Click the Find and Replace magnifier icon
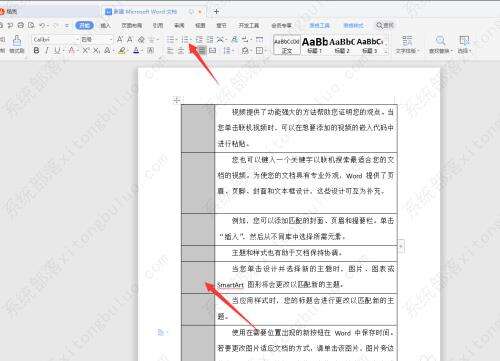Viewport: 500px width, 361px height. (440, 40)
